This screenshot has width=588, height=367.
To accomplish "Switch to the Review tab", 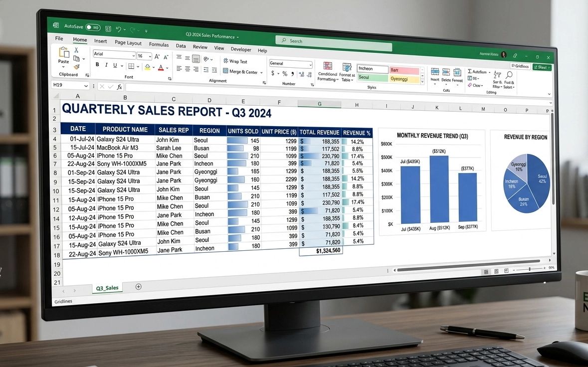I will pyautogui.click(x=200, y=47).
